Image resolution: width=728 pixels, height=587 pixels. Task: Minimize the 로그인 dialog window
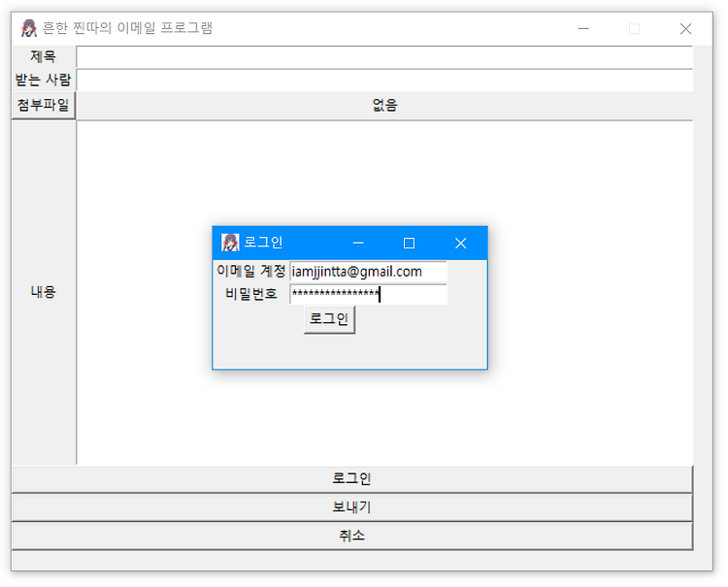(x=358, y=243)
